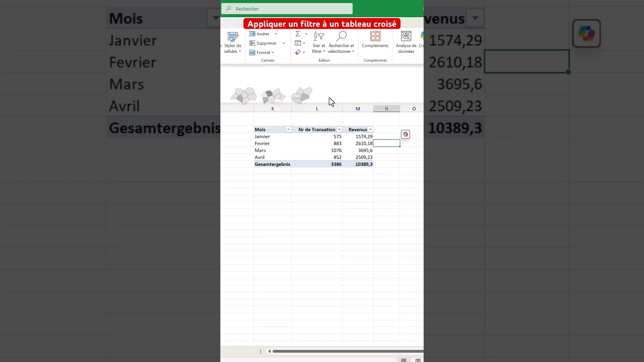644x362 pixels.
Task: Select column M header
Action: click(x=358, y=109)
